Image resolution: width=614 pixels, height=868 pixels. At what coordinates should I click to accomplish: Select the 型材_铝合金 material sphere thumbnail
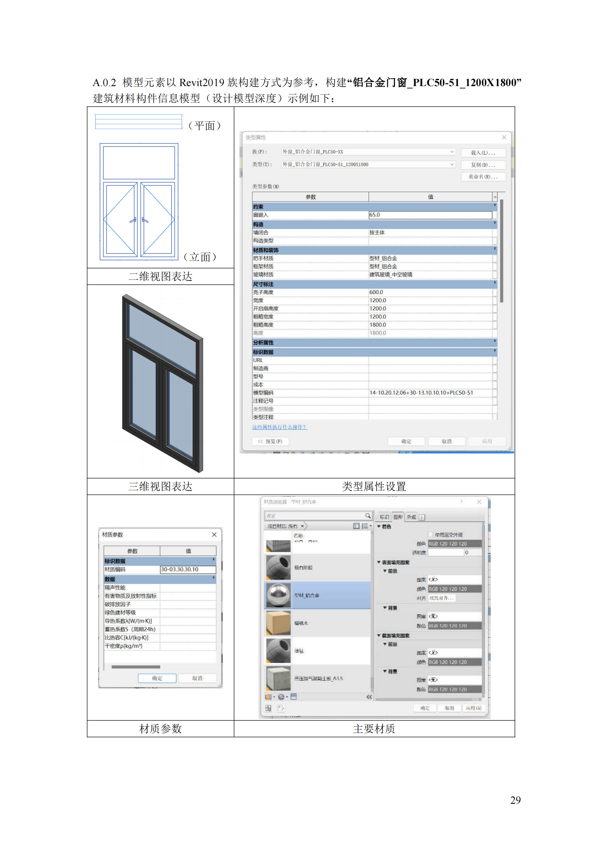tap(278, 595)
